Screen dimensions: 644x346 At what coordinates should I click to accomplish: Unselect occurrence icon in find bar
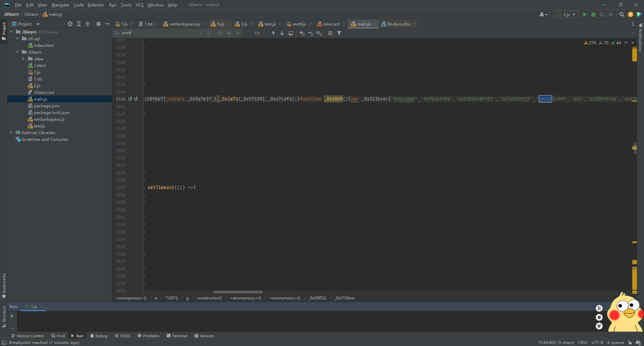click(x=311, y=33)
